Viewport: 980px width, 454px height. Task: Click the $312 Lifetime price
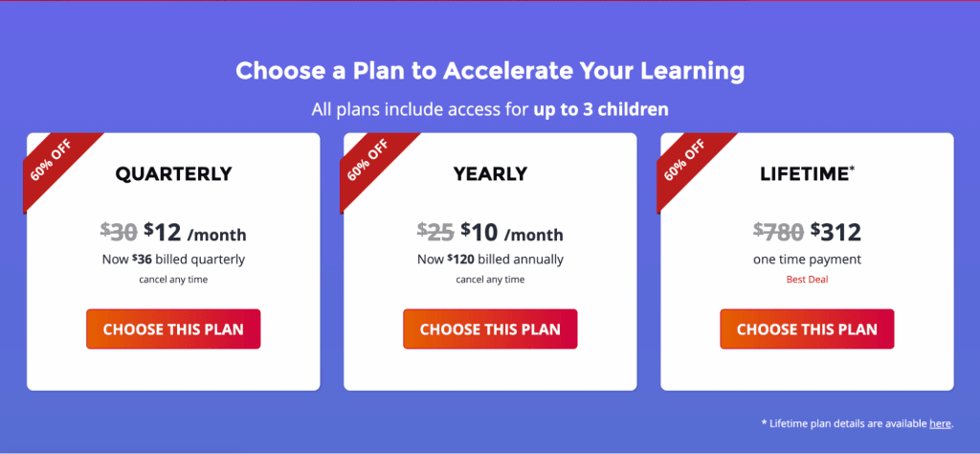point(835,232)
